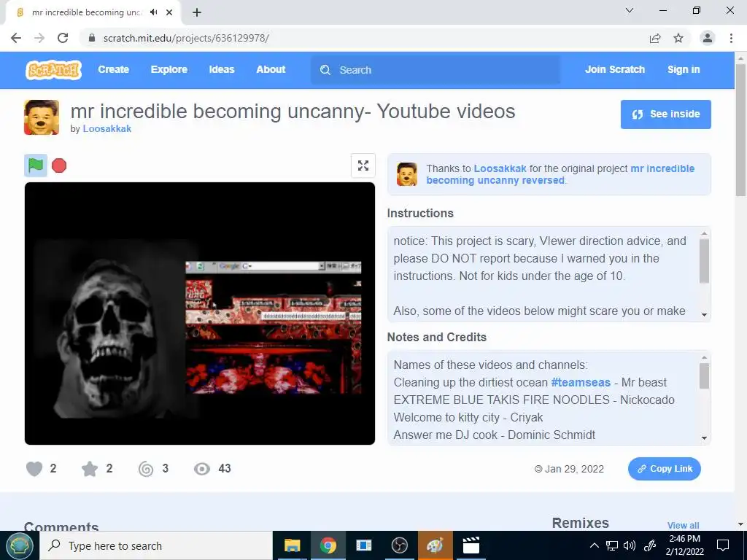
Task: Click the project stage player
Action: [x=200, y=314]
